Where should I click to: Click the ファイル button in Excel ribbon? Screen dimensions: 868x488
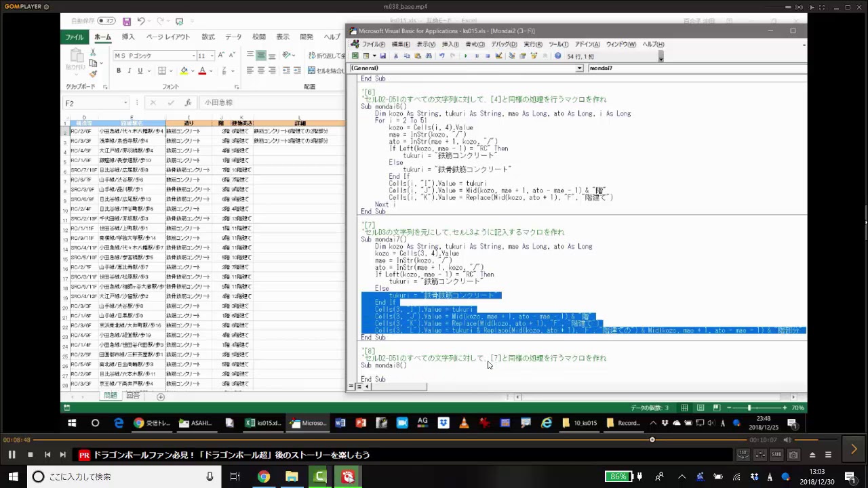75,37
